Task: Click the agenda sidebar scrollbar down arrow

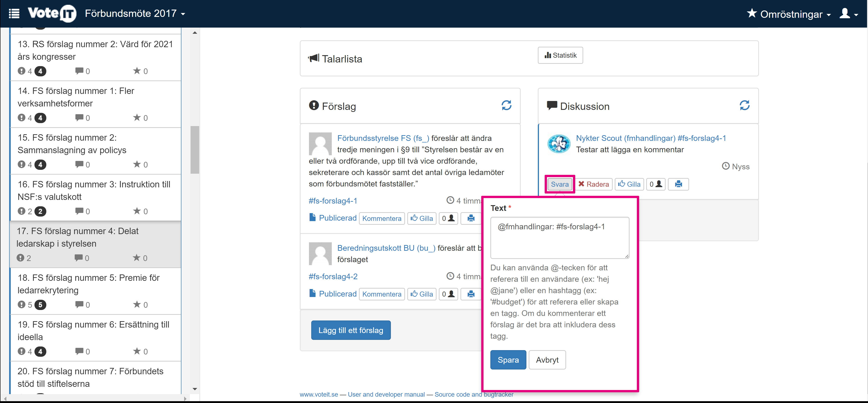Action: [x=195, y=389]
